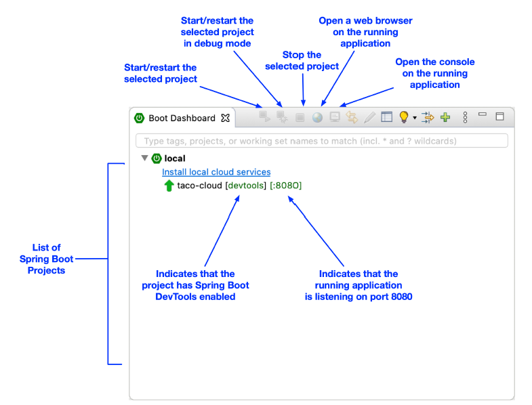Open the lightbulb dropdown arrow
The image size is (532, 405).
(414, 119)
